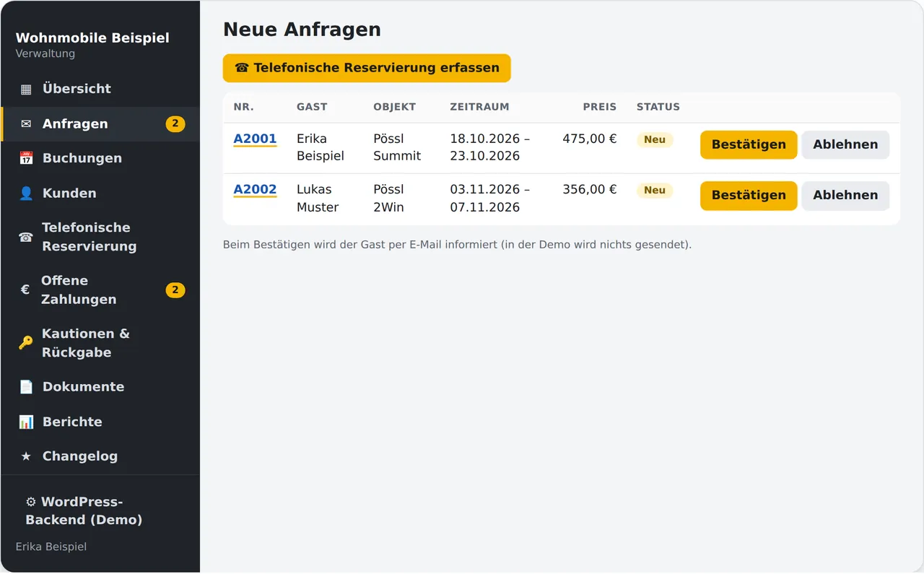Open the Changelog page

pyautogui.click(x=100, y=456)
